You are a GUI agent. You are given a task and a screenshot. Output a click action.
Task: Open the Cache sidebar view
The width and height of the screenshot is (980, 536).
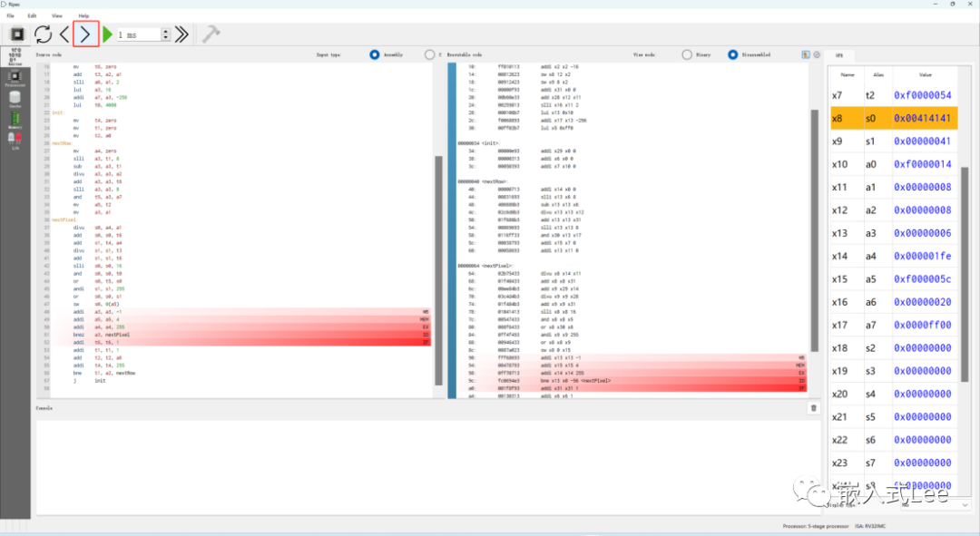(x=15, y=99)
